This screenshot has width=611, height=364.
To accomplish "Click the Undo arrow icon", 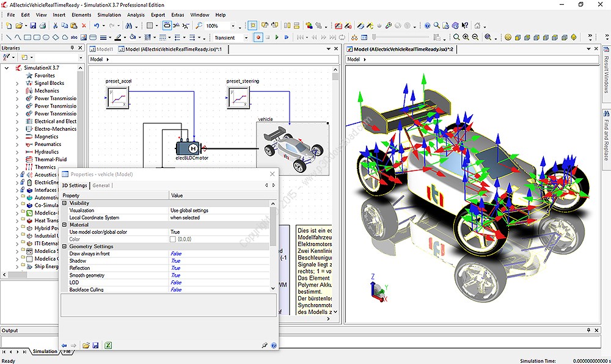I will coord(97,26).
